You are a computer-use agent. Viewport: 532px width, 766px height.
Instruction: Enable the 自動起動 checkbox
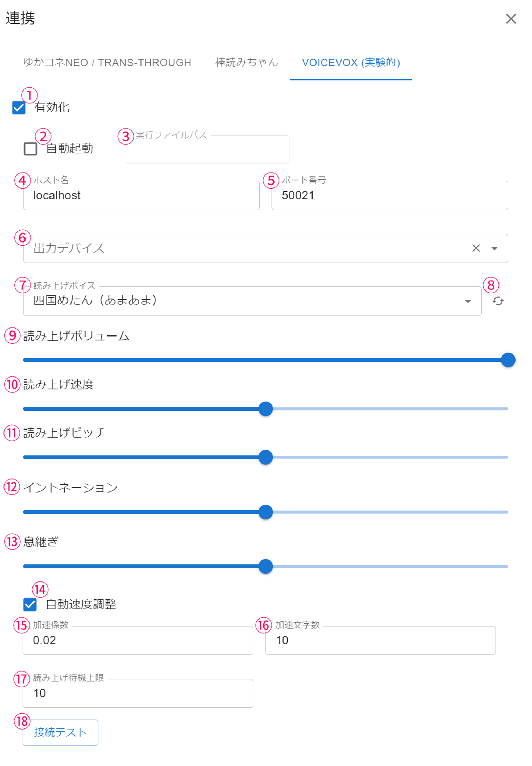[30, 149]
